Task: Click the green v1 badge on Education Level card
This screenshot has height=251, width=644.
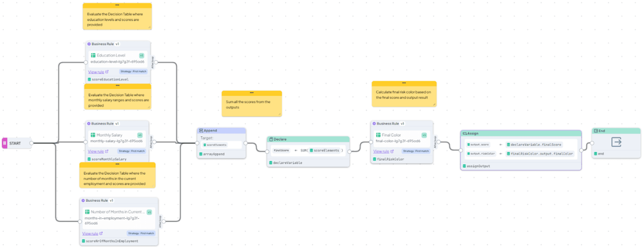Action: [x=141, y=55]
